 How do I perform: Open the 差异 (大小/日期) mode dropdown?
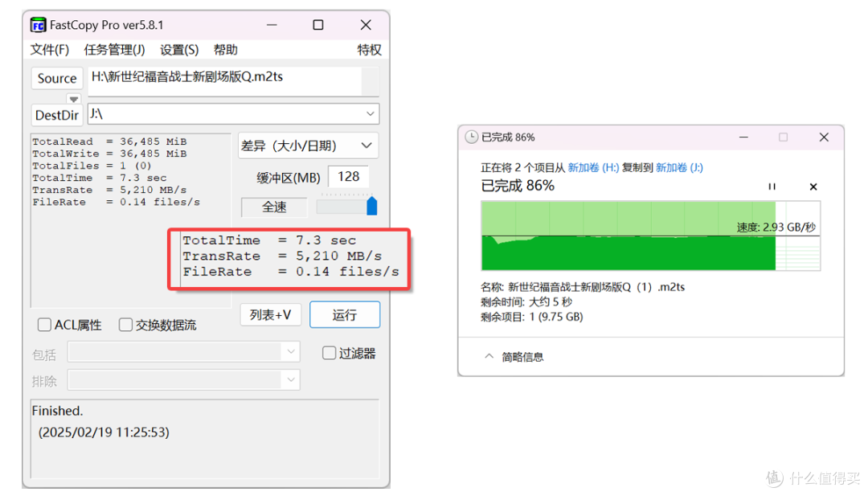click(309, 146)
